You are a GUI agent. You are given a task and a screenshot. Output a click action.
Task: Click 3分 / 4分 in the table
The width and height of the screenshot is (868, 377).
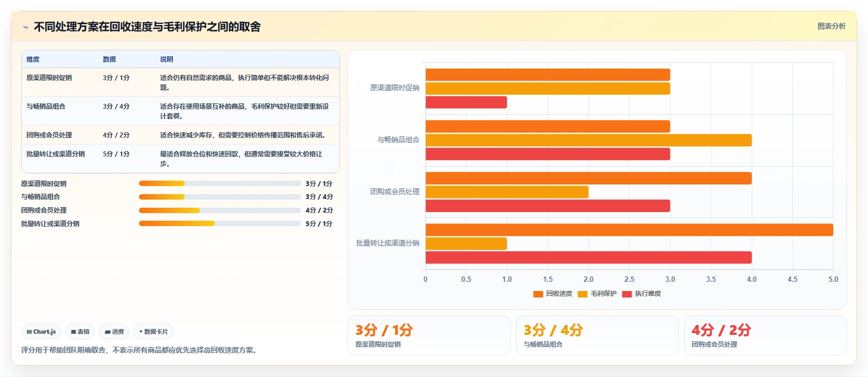tap(116, 107)
